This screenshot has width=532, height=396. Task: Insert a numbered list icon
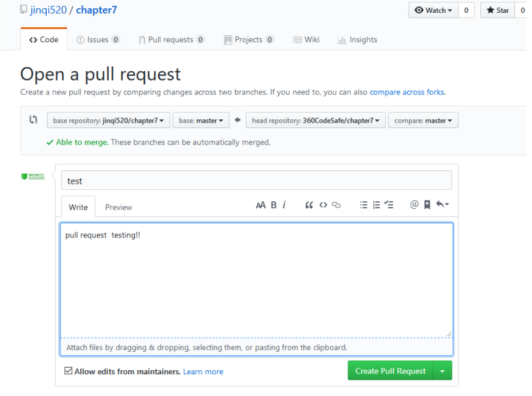point(376,205)
